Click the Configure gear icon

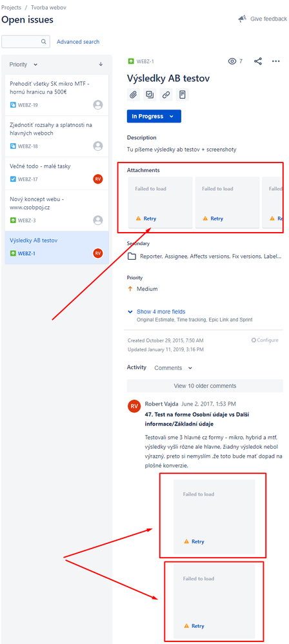pos(254,340)
